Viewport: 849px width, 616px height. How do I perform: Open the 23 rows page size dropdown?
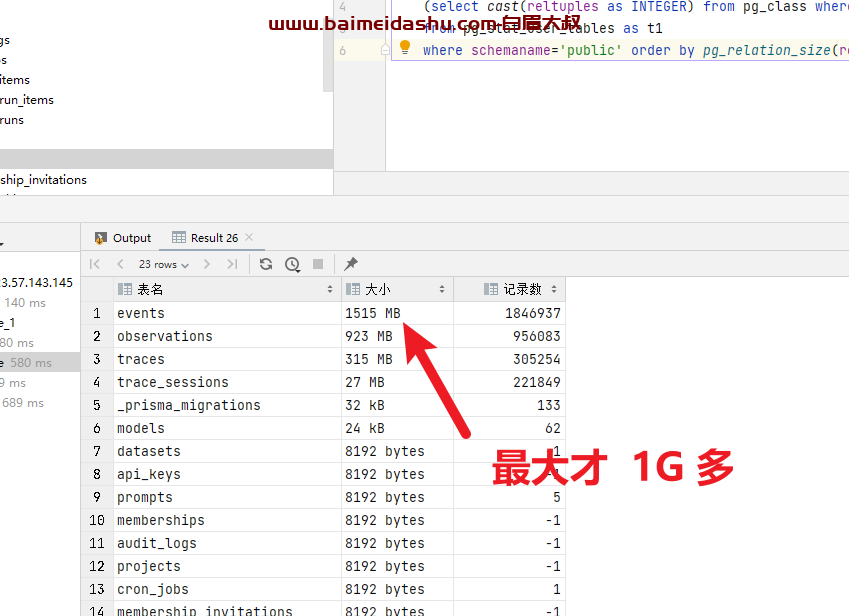click(164, 264)
